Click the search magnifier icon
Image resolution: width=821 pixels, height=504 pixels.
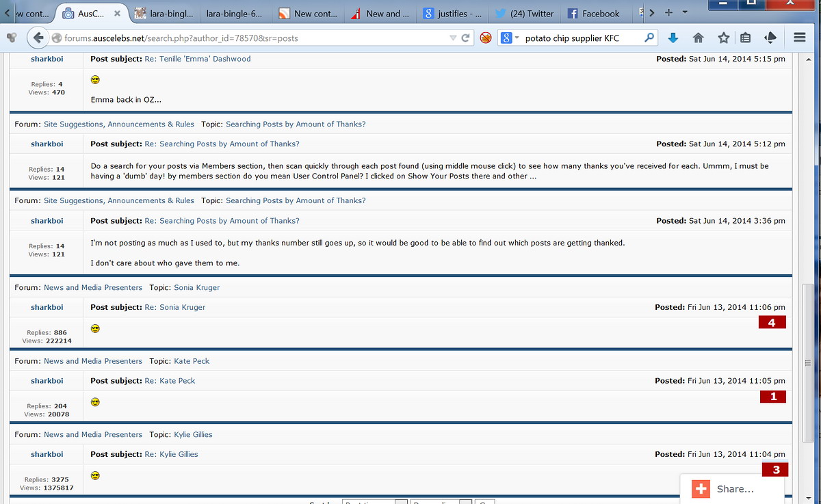coord(649,38)
